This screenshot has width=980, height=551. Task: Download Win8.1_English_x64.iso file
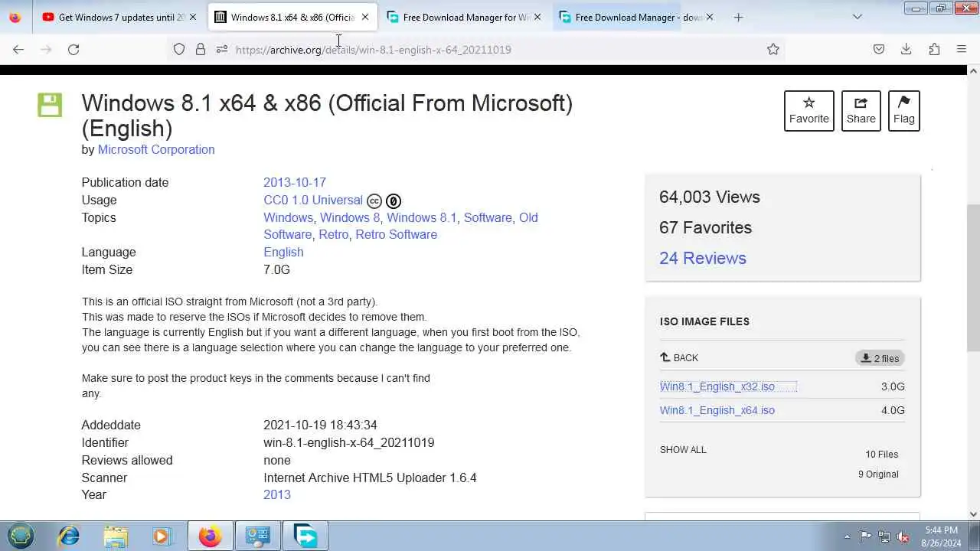coord(717,410)
